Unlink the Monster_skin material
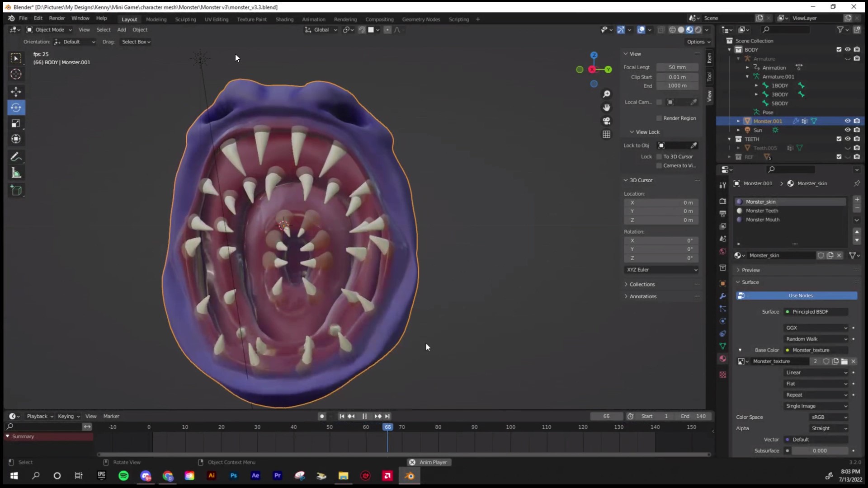This screenshot has height=488, width=868. pos(839,256)
